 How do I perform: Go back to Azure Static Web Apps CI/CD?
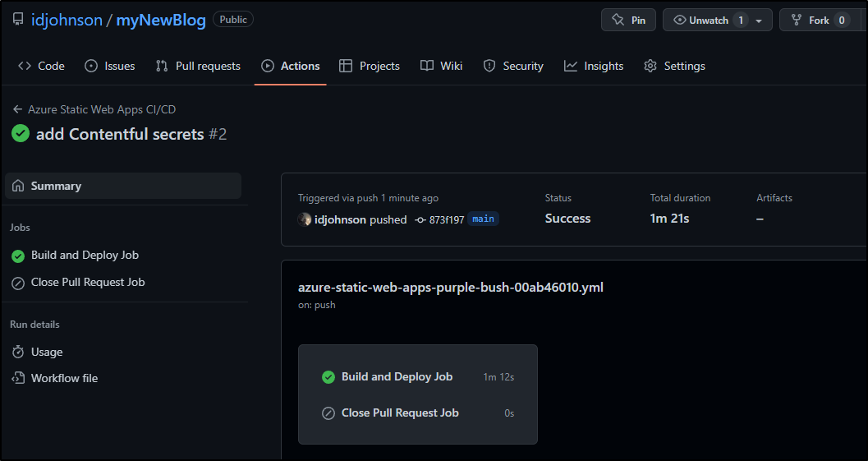102,110
